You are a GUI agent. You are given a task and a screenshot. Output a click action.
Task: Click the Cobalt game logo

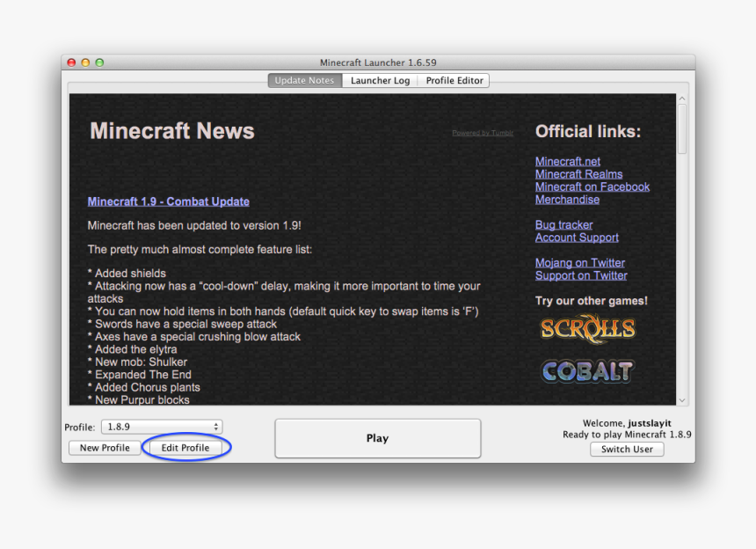click(x=586, y=371)
